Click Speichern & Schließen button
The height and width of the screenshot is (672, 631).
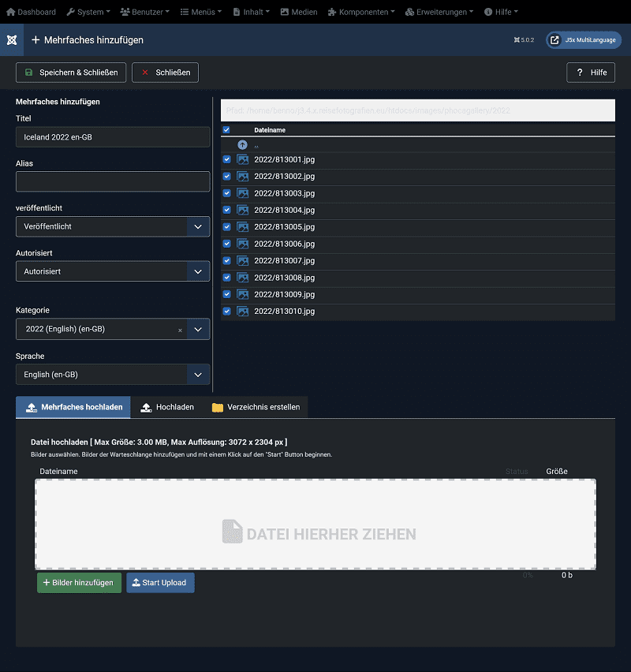click(71, 73)
